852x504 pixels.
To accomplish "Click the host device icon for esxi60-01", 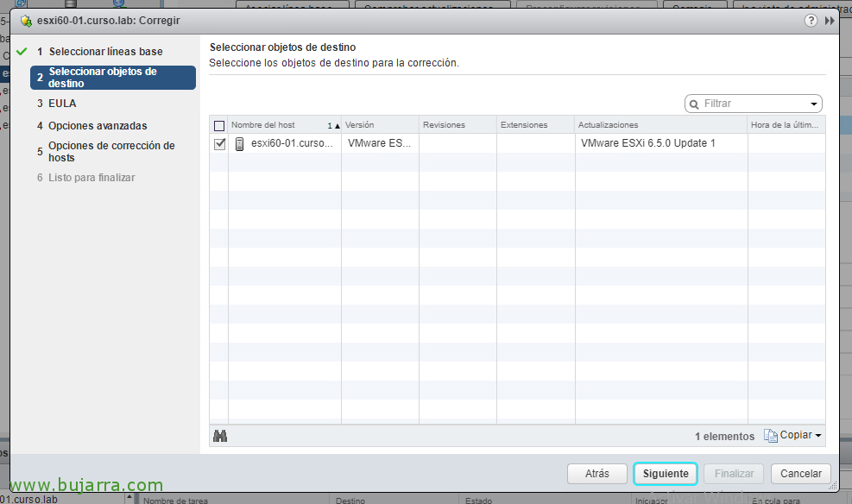I will [x=240, y=143].
